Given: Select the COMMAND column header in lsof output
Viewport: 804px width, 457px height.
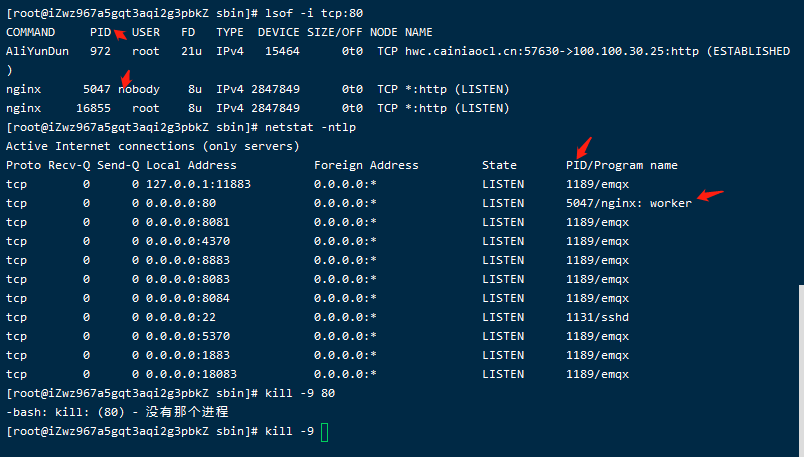Looking at the screenshot, I should 30,32.
